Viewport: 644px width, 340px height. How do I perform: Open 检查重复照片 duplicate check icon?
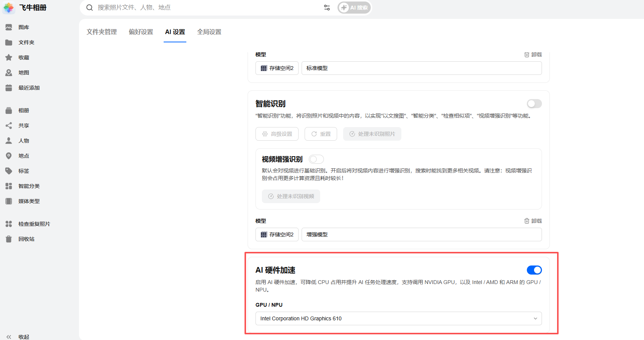click(x=9, y=224)
